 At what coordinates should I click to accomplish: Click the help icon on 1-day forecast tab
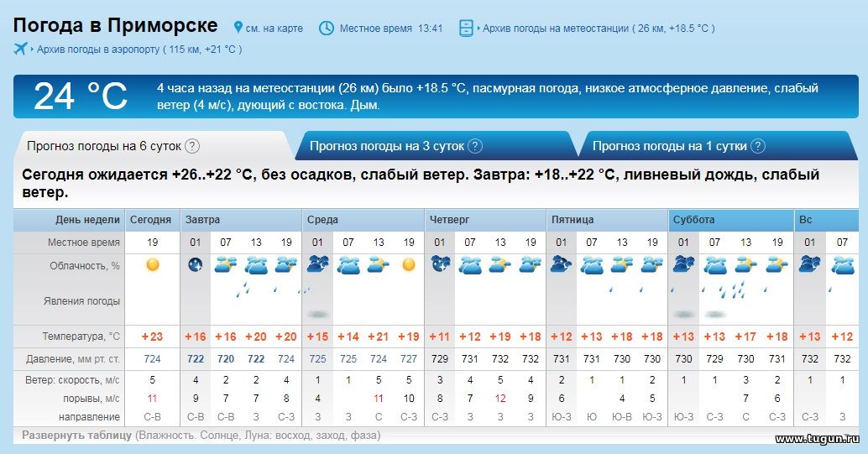click(x=757, y=146)
